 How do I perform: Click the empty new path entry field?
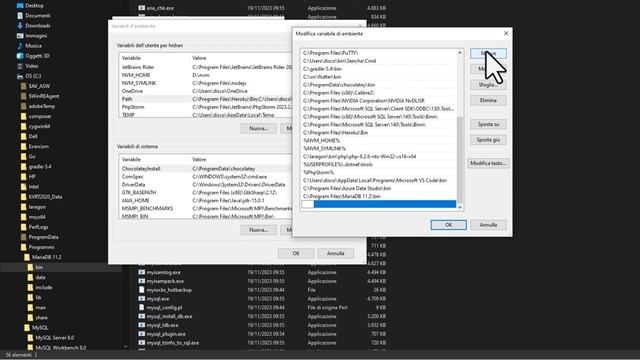[378, 204]
